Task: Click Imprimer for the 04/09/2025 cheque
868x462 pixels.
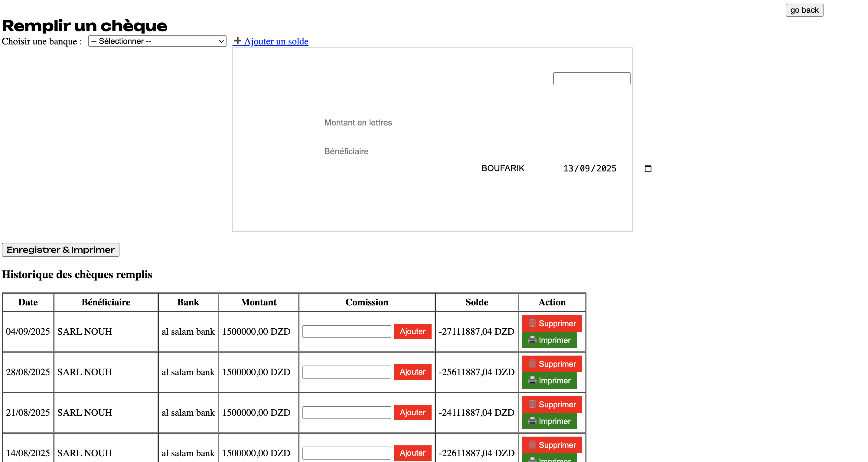Action: point(549,340)
